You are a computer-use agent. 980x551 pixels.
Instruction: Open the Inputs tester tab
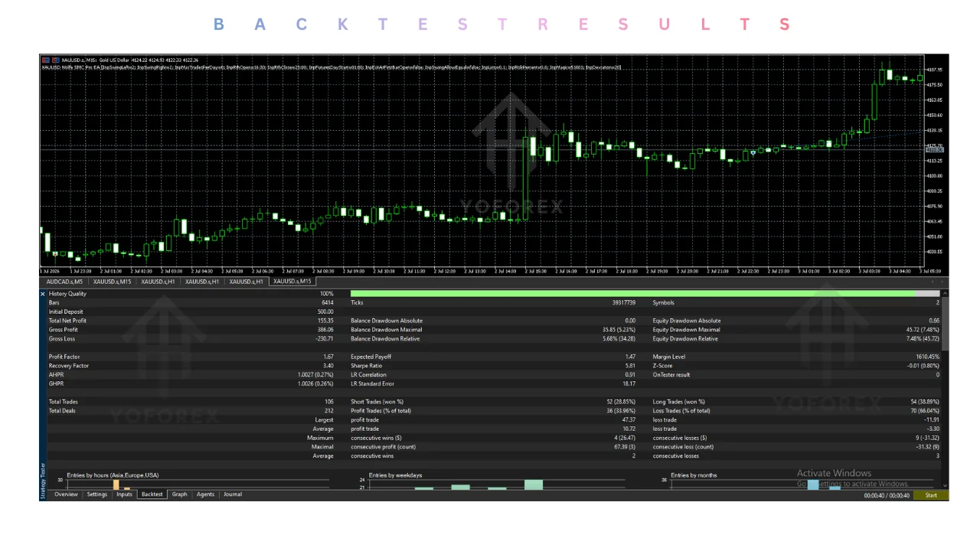[x=124, y=494]
